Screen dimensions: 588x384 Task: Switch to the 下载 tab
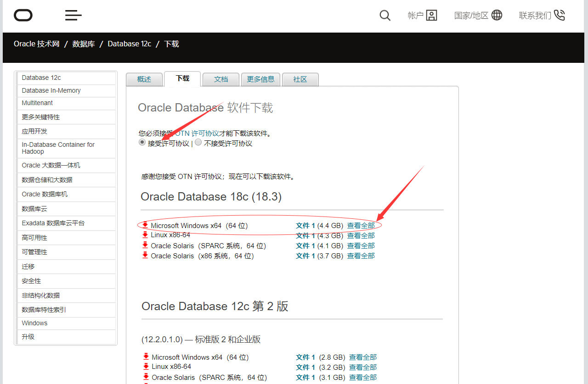tap(182, 78)
